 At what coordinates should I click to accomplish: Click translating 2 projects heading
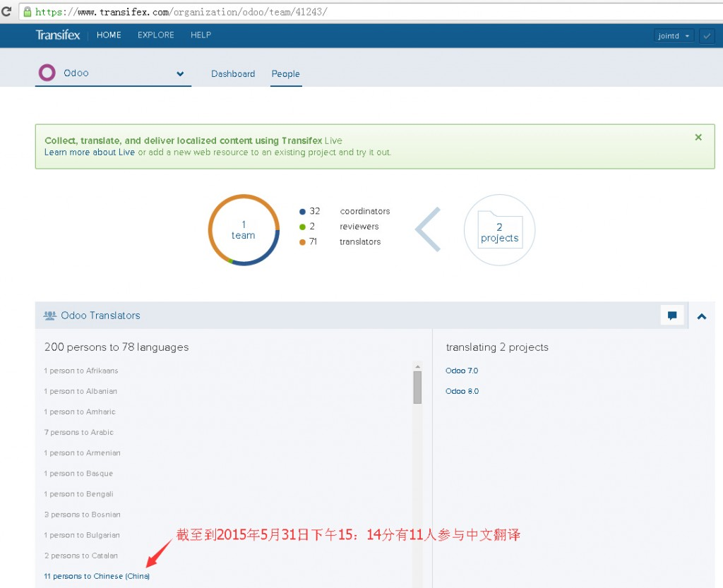tap(497, 347)
